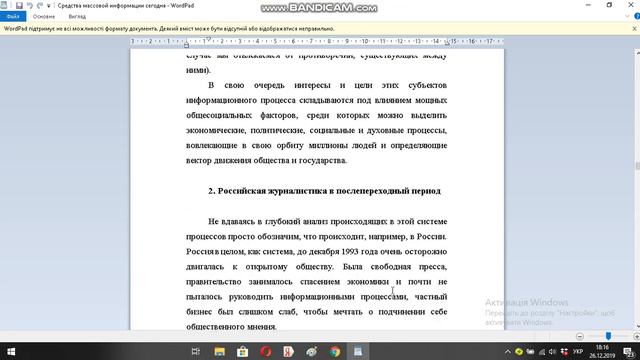Open Yandex browser from the taskbar
Viewport: 640px width, 360px height.
pos(289,352)
